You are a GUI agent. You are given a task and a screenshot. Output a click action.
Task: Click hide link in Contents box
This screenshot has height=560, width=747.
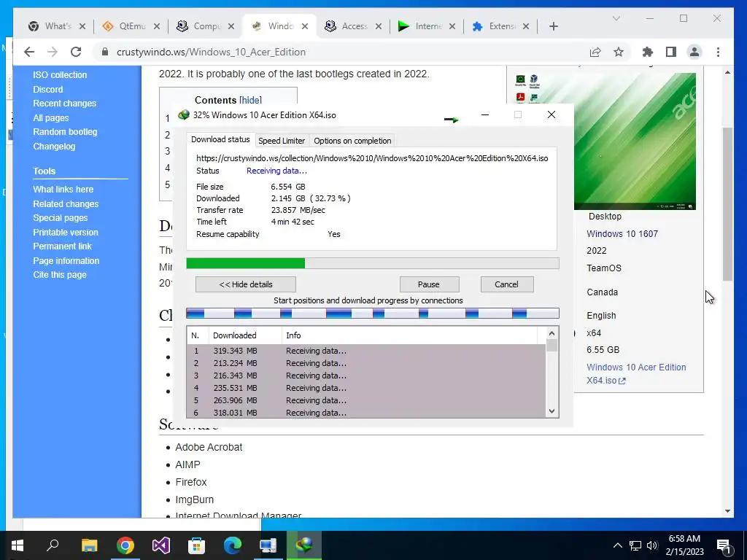[251, 100]
